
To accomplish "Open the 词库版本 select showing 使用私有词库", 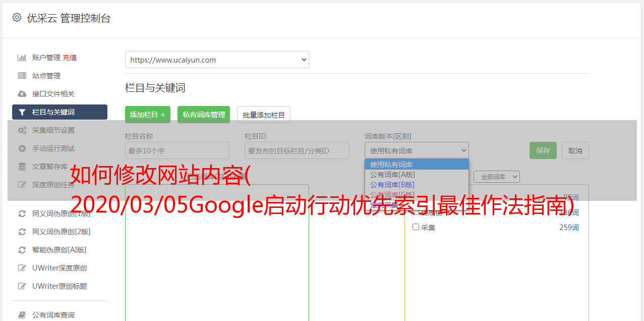I will pos(417,150).
